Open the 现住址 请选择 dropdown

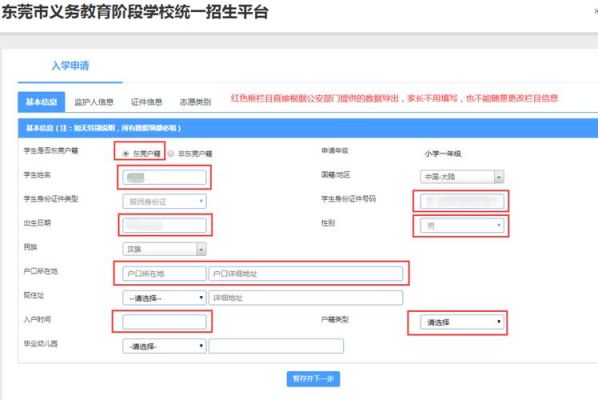coord(164,298)
